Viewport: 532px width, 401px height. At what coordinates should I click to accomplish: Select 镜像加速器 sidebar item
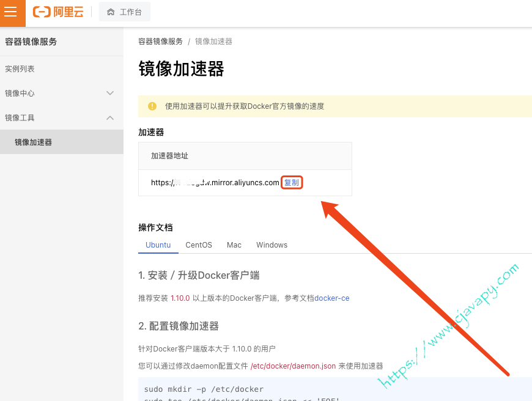(x=62, y=142)
